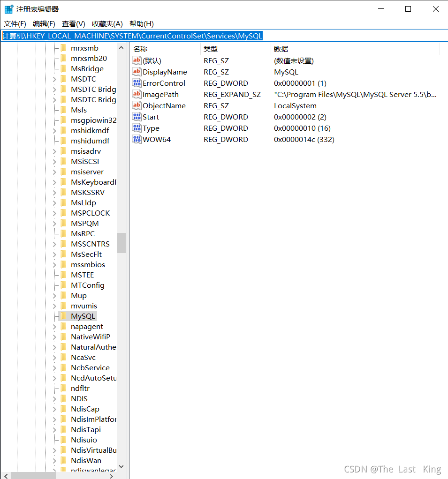
Task: Click the MsRPC folder icon
Action: pyautogui.click(x=64, y=233)
